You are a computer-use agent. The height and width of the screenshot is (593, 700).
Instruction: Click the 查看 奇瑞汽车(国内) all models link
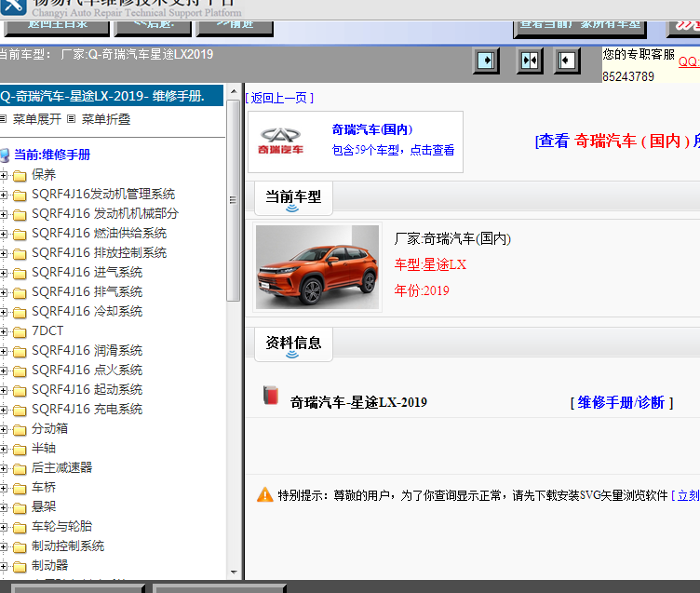point(617,142)
